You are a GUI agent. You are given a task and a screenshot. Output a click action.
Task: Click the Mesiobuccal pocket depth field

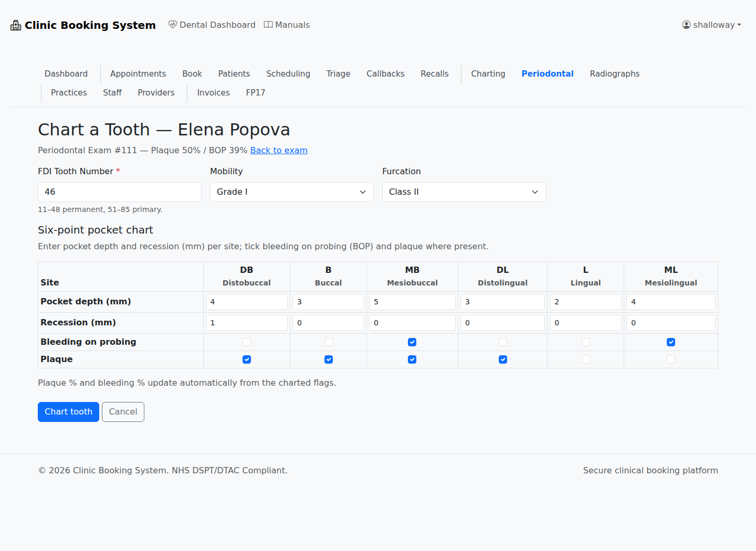pos(412,302)
